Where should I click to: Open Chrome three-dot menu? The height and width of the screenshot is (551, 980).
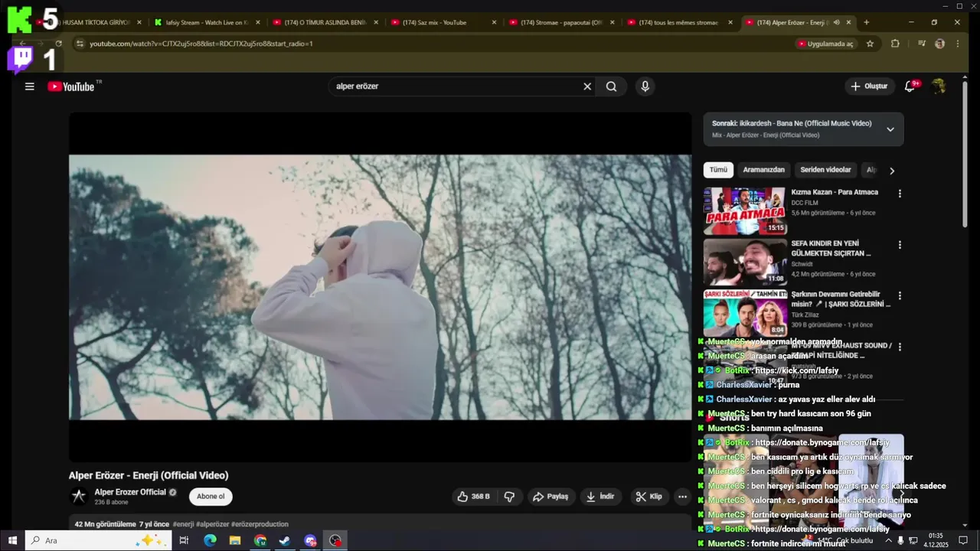[958, 44]
